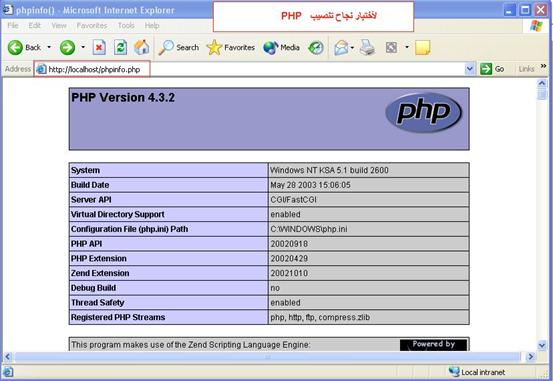Image resolution: width=553 pixels, height=381 pixels.
Task: Maximize the Internet Explorer window
Action: point(525,10)
